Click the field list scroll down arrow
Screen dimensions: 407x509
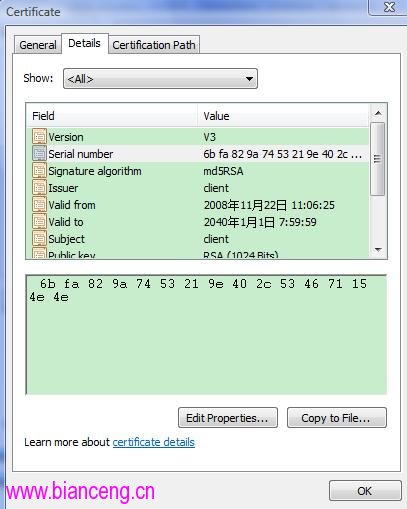[x=378, y=249]
